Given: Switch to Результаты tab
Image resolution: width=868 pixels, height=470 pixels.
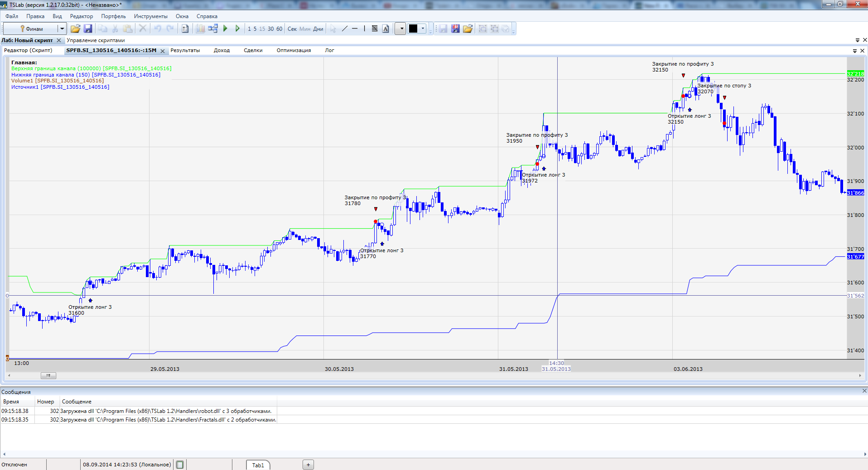Looking at the screenshot, I should [185, 50].
